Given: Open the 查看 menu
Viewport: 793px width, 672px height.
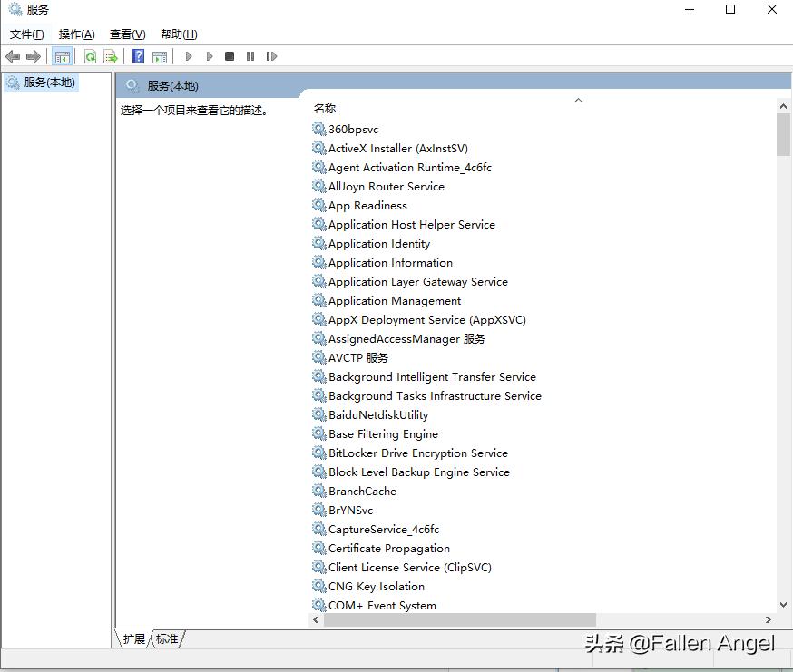Looking at the screenshot, I should [x=126, y=34].
